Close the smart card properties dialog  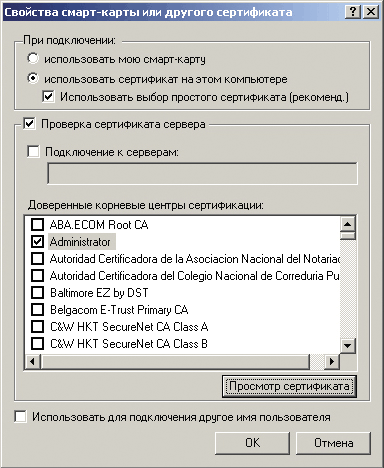point(371,12)
